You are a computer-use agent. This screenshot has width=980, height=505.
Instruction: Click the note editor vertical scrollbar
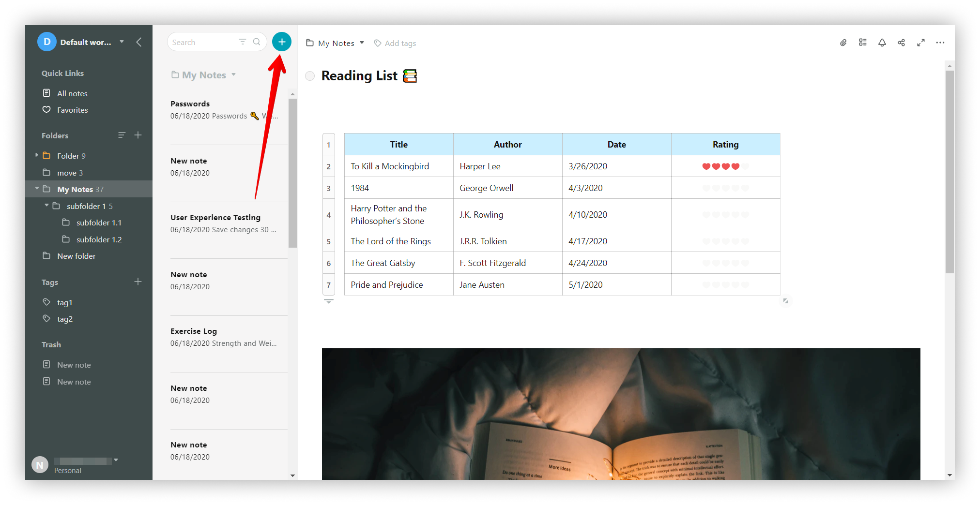[949, 172]
